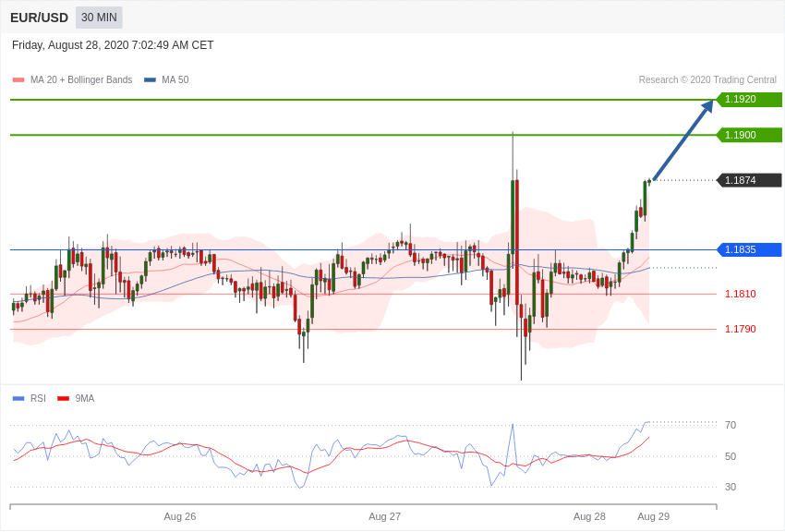Click the MA 50 legend label
The height and width of the screenshot is (532, 785).
click(175, 79)
